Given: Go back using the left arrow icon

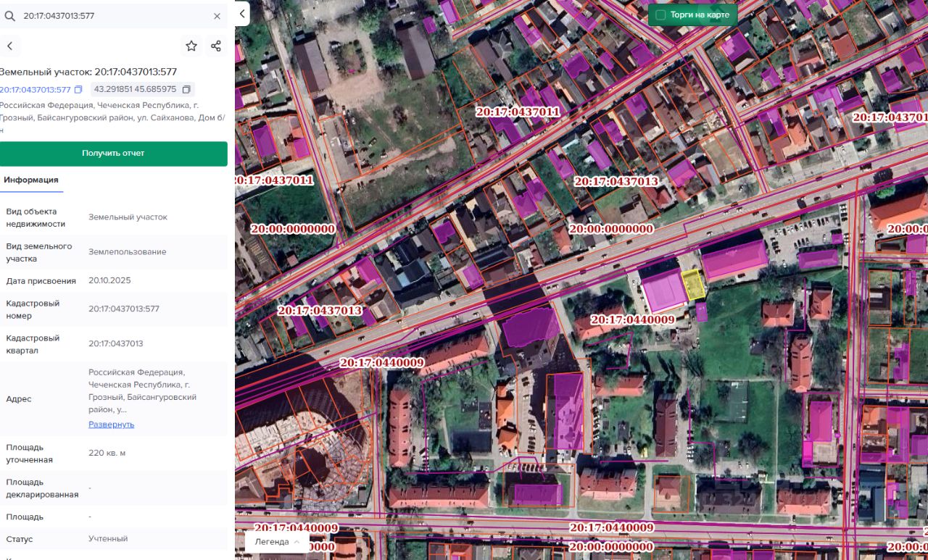Looking at the screenshot, I should click(9, 46).
